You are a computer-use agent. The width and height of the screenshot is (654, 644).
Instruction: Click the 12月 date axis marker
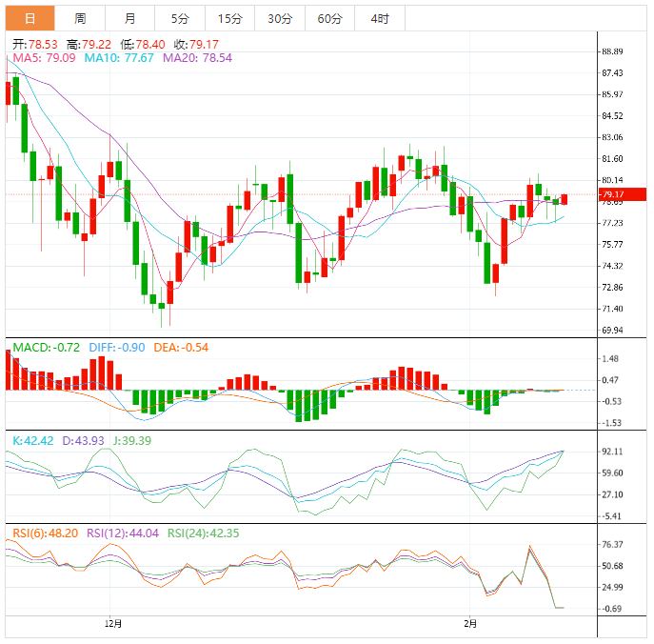(x=113, y=623)
